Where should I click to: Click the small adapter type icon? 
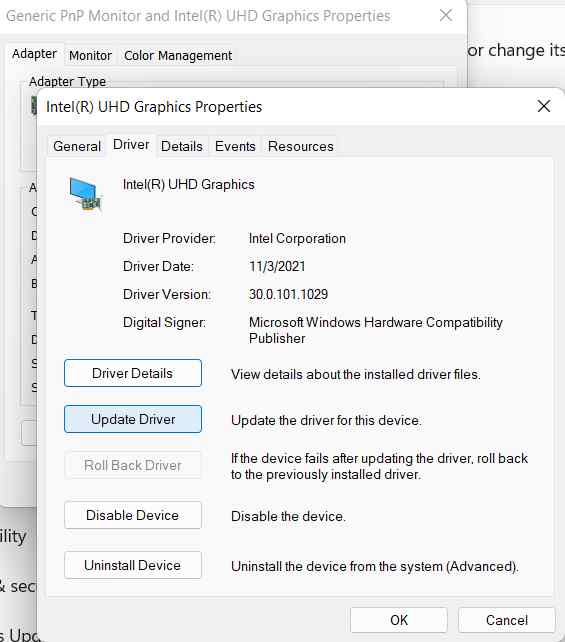click(34, 106)
